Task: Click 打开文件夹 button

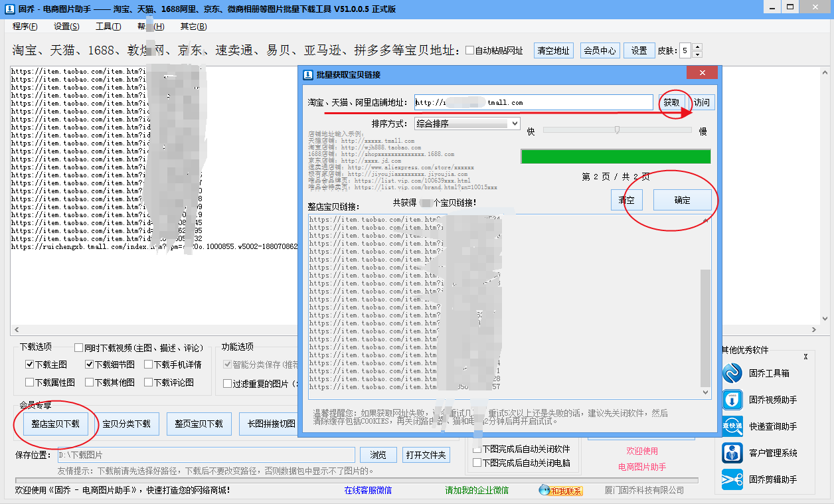Action: click(x=426, y=455)
